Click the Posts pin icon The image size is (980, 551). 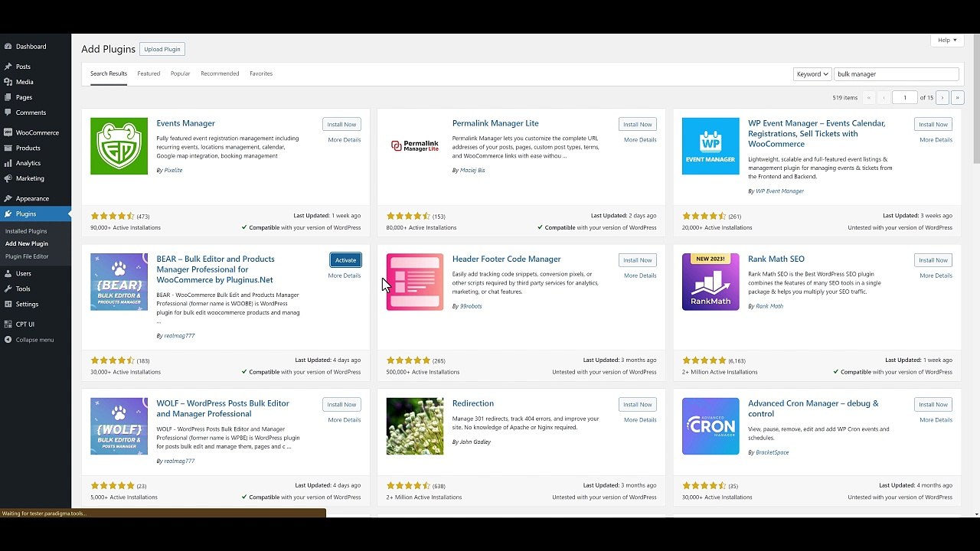pos(8,67)
